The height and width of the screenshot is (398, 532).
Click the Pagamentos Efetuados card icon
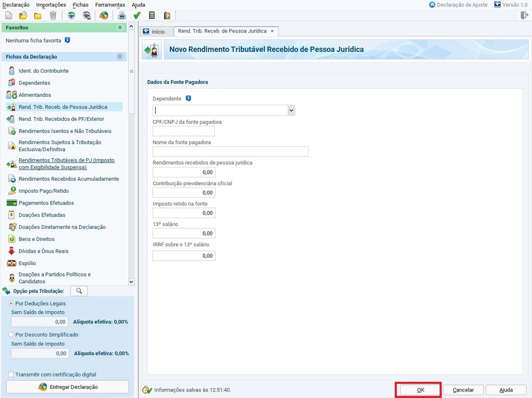click(x=11, y=203)
